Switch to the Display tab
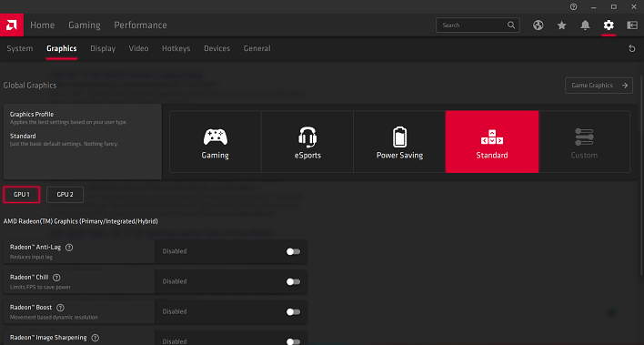This screenshot has width=644, height=345. click(103, 48)
